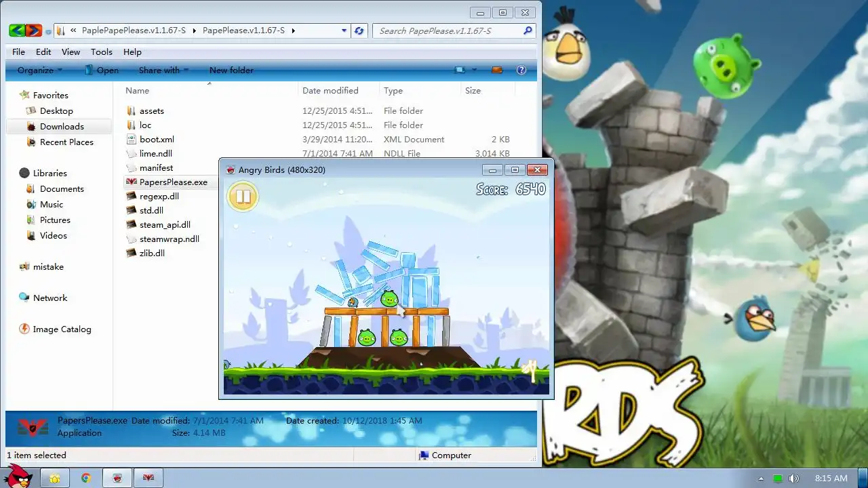Screen dimensions: 868x488
Task: Open the Tools menu
Action: (x=102, y=52)
